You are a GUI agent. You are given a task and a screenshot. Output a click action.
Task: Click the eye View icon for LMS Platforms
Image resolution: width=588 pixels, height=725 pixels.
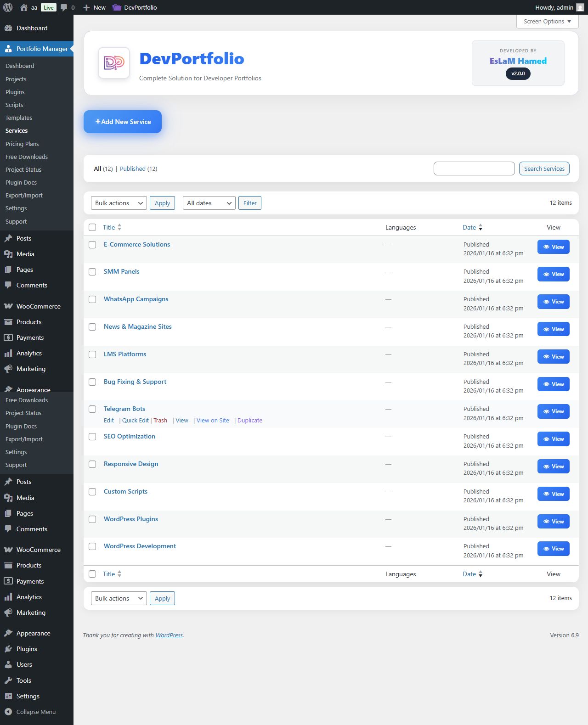(547, 357)
